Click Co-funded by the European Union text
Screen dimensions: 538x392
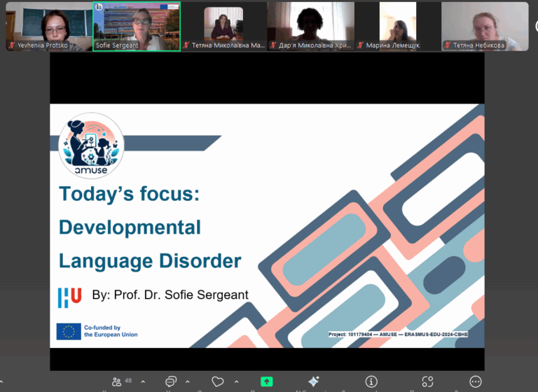(111, 331)
